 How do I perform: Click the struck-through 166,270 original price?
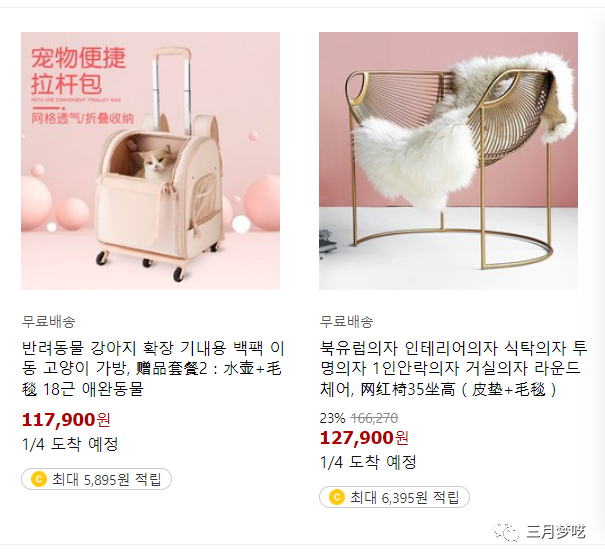(374, 418)
